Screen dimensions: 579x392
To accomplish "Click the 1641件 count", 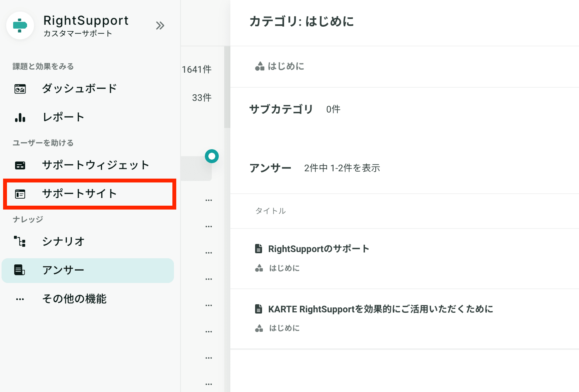I will pos(197,69).
